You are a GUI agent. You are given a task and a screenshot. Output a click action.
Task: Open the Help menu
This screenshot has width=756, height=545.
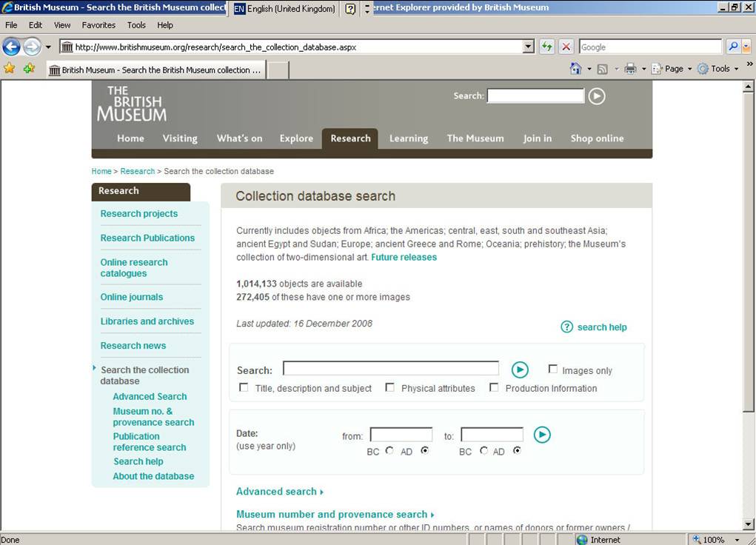pyautogui.click(x=165, y=25)
